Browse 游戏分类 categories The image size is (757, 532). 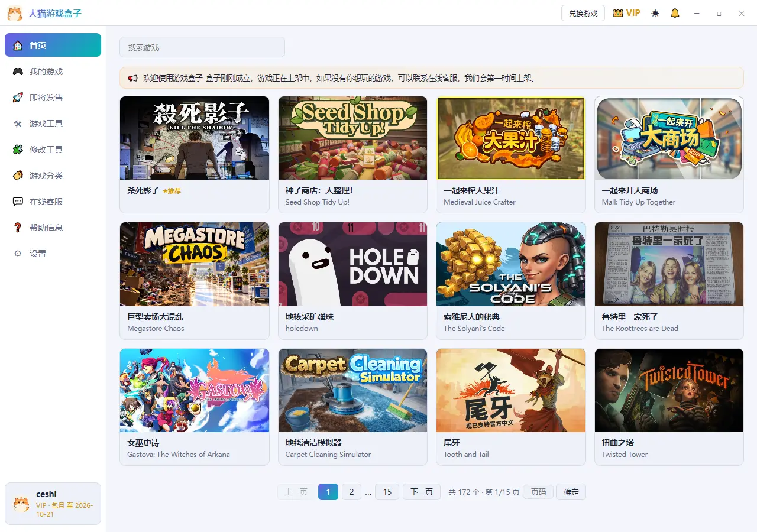click(x=53, y=176)
